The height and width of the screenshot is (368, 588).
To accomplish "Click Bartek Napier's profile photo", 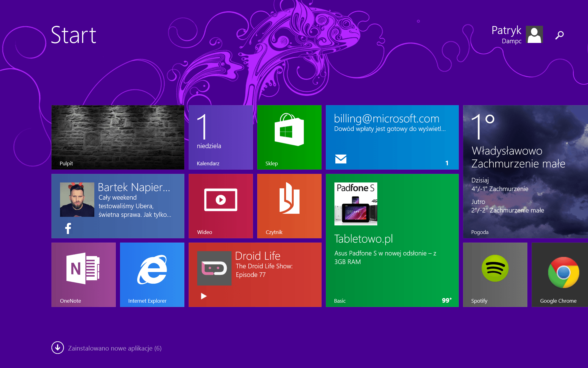I will click(x=77, y=200).
